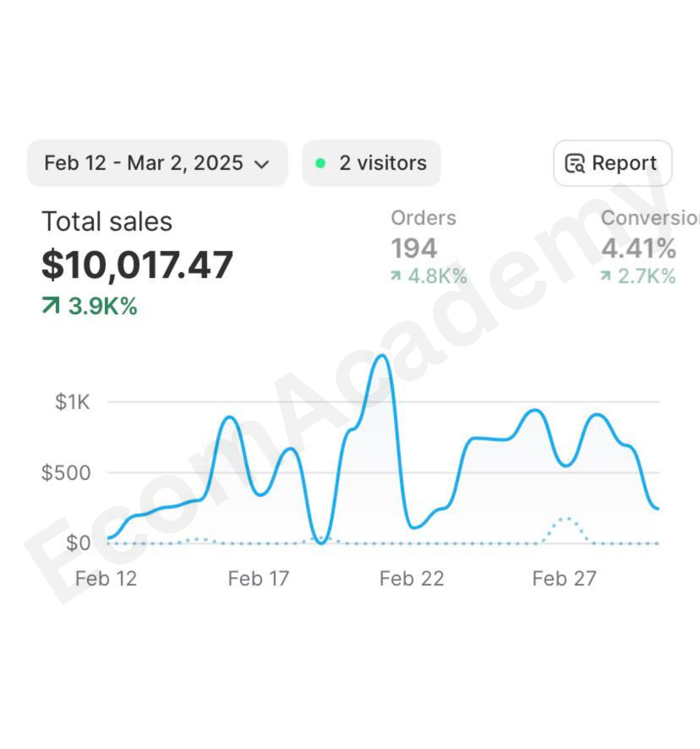Select the Total sales metric card

pos(137,262)
